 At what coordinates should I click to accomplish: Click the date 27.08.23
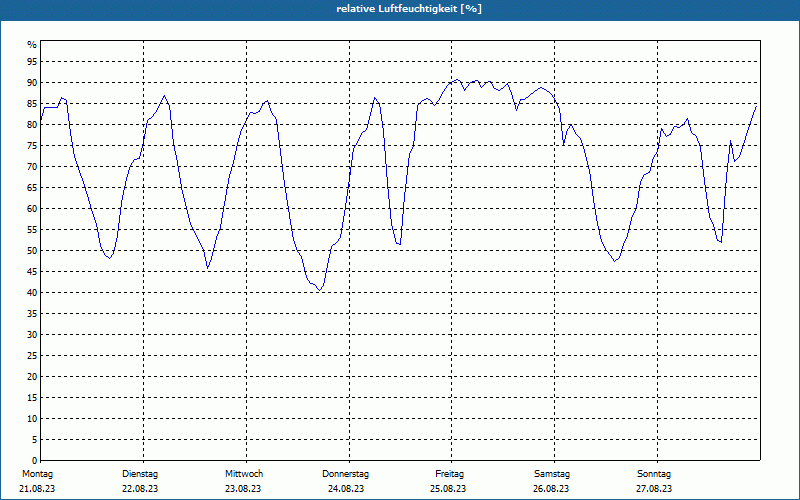point(654,489)
